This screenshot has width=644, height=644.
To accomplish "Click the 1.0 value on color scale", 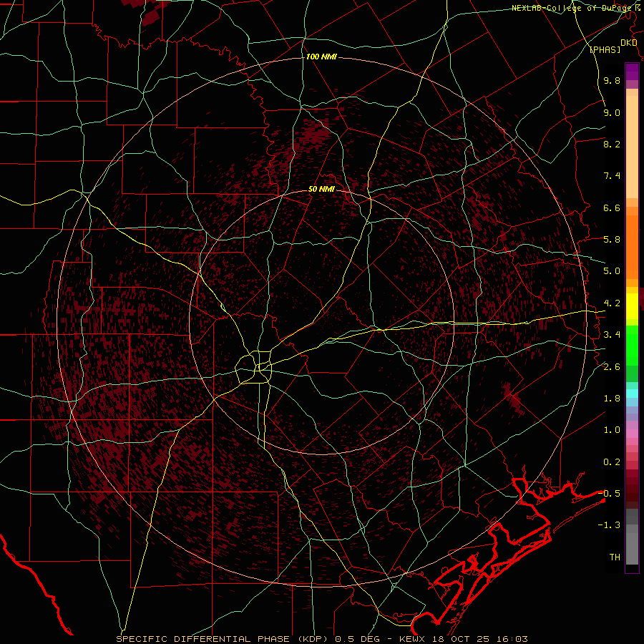I will pyautogui.click(x=612, y=430).
